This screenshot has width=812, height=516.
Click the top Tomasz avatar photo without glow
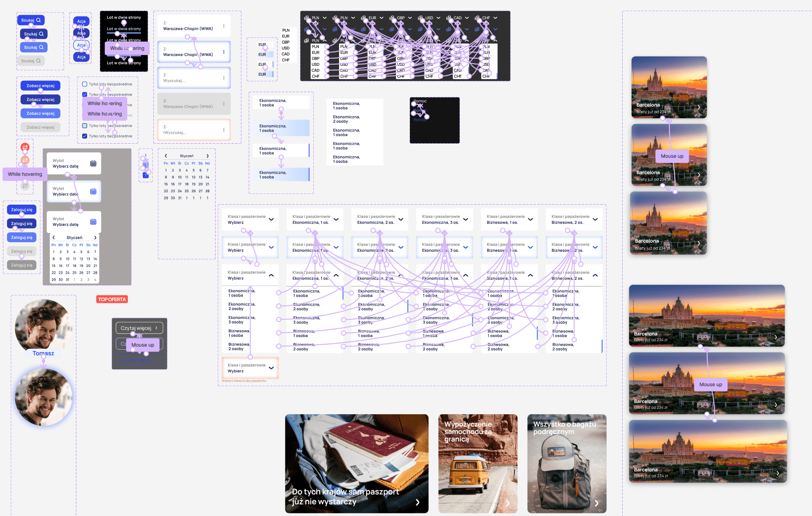(44, 328)
